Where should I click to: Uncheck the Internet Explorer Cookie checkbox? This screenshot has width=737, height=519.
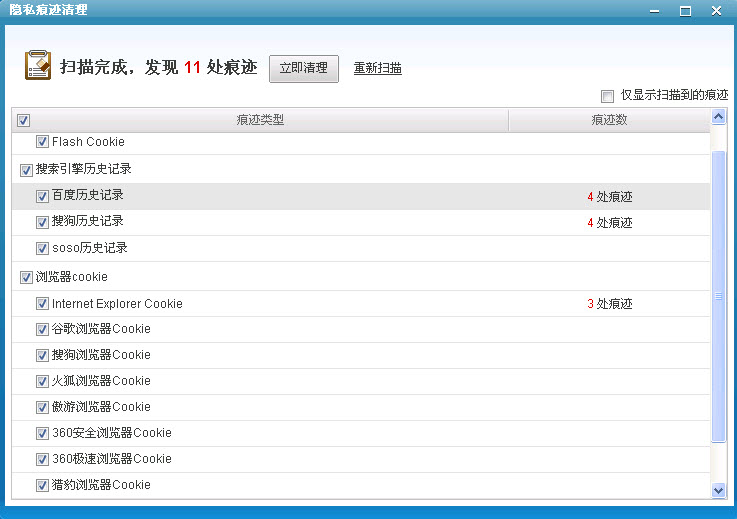pyautogui.click(x=42, y=304)
